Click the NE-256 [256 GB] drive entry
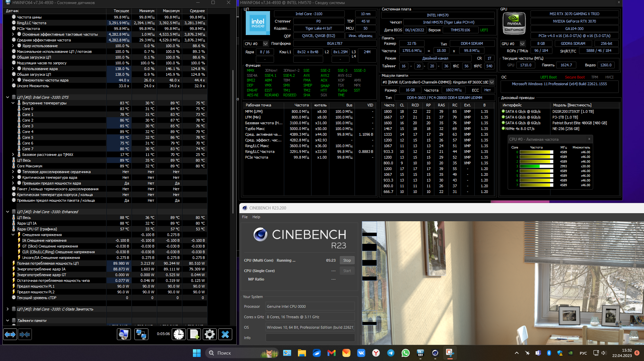This screenshot has width=644, height=361. coord(566,129)
